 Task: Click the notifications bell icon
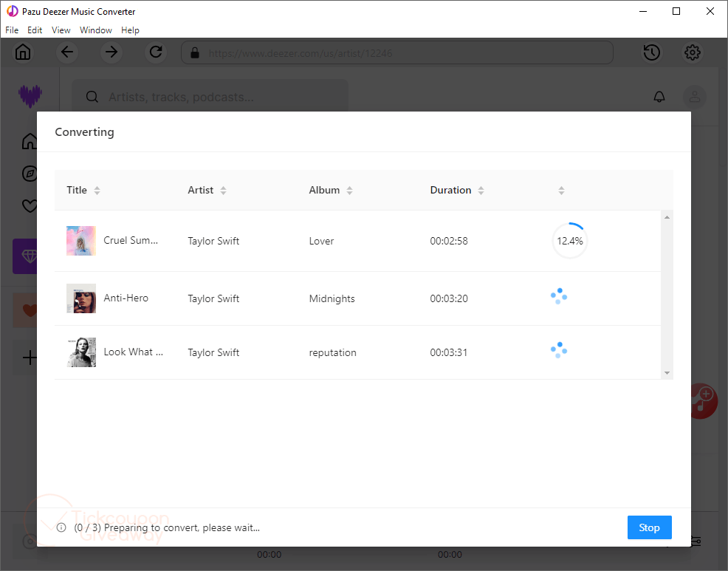pos(659,97)
